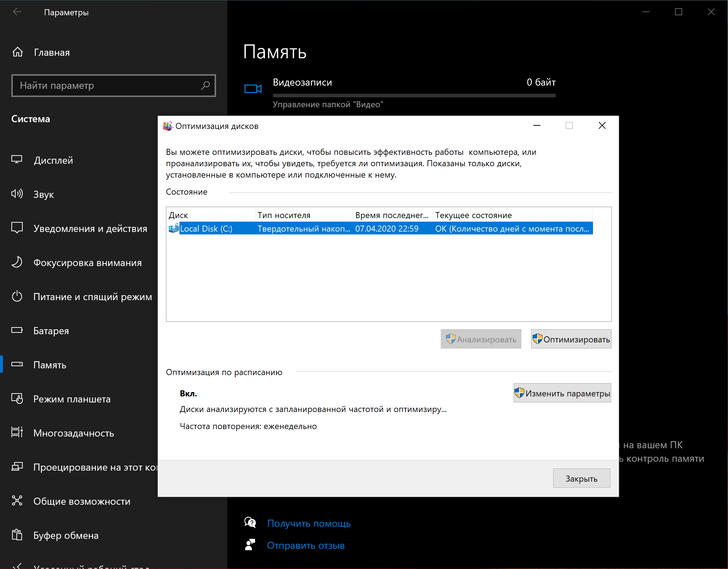
Task: Select Уведомления и действия section
Action: [x=90, y=228]
